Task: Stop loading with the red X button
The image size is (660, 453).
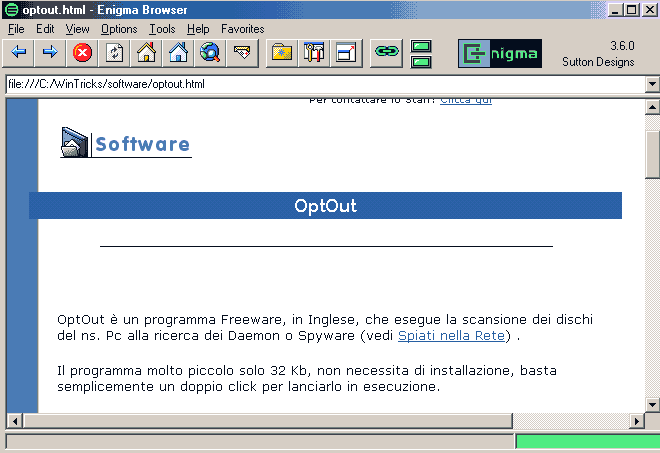Action: [82, 53]
